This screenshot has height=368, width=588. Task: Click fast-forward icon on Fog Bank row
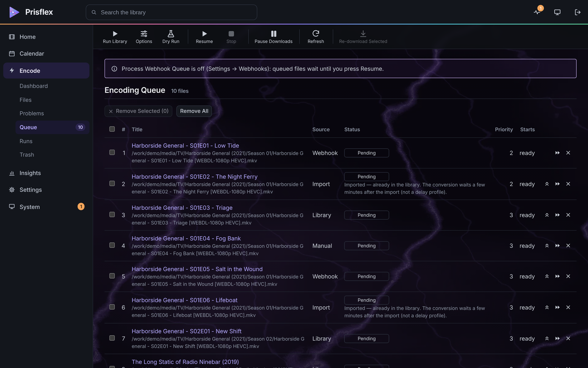(x=557, y=246)
